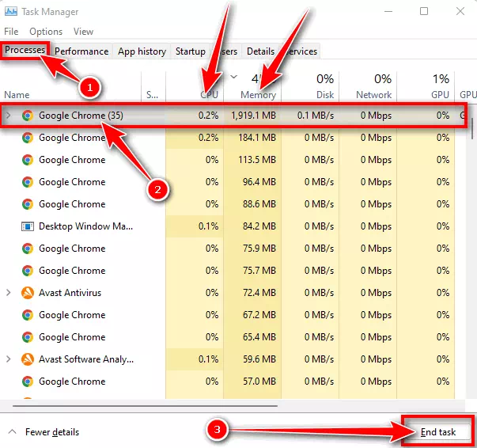
Task: Go to the Startup tab
Action: point(191,51)
